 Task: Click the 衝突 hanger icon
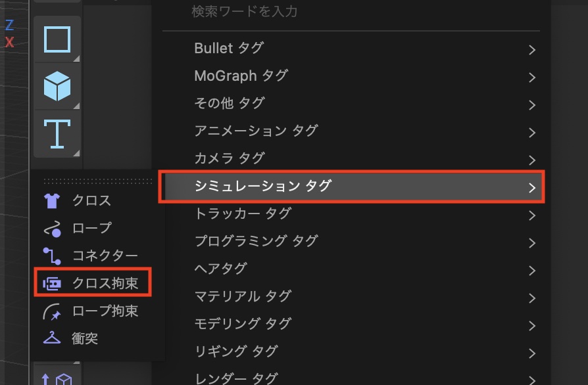pyautogui.click(x=51, y=339)
